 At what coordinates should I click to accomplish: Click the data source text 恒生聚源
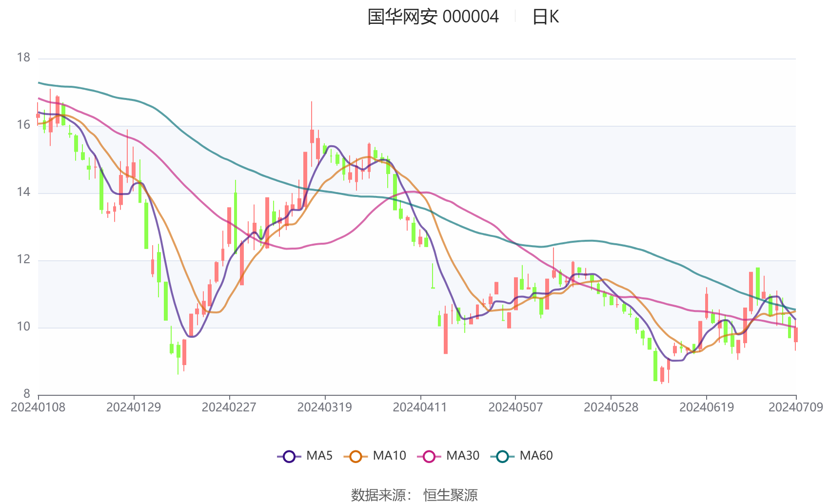pyautogui.click(x=451, y=495)
